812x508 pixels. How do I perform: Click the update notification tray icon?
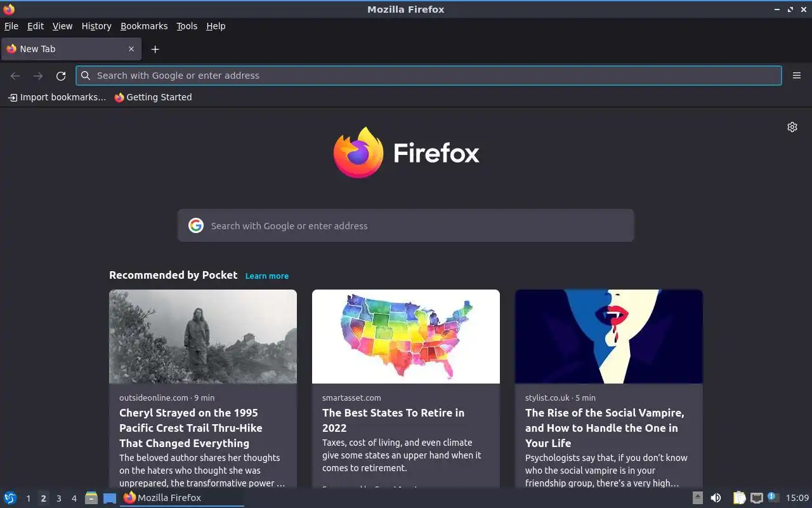773,497
